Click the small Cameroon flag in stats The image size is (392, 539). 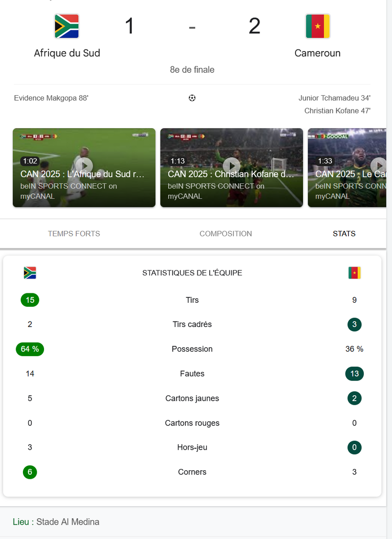(354, 273)
